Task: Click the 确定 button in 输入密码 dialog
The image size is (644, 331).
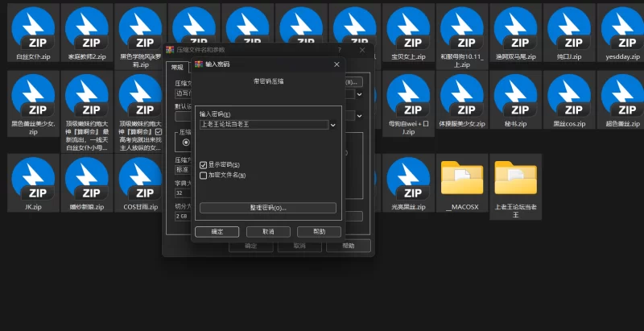Action: point(217,232)
